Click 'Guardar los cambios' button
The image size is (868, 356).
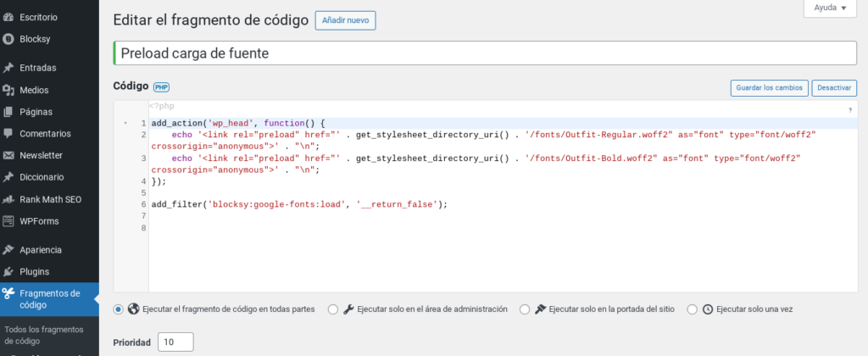tap(770, 87)
